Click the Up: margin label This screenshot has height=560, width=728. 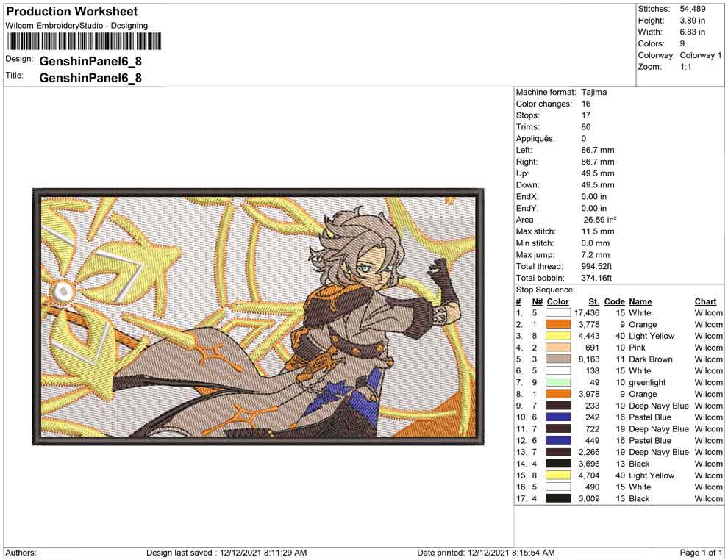click(522, 173)
